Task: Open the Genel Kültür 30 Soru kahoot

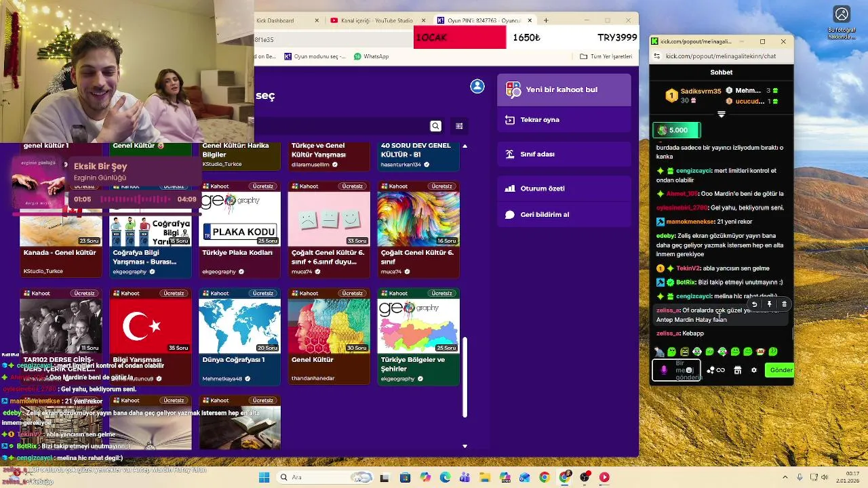Action: [329, 337]
